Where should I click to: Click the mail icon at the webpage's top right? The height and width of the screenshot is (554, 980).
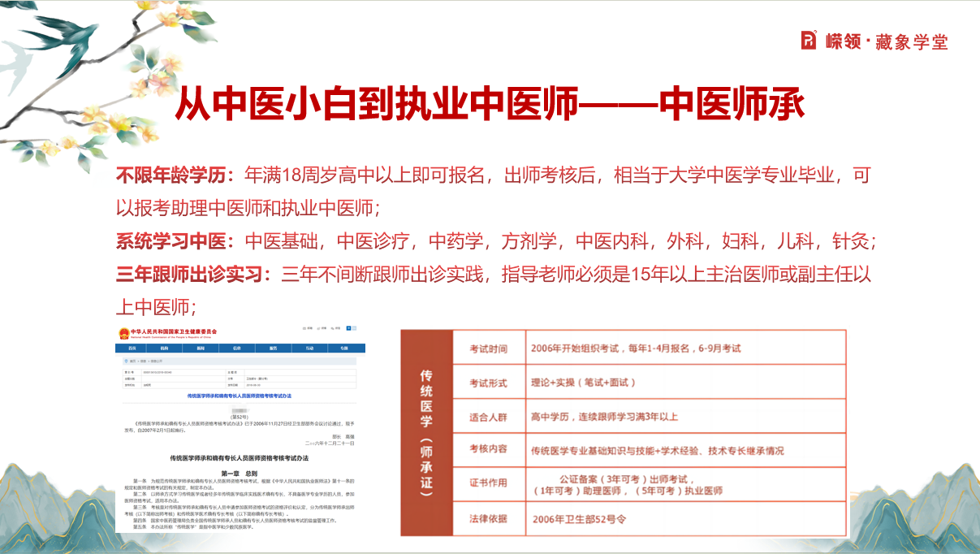point(303,327)
